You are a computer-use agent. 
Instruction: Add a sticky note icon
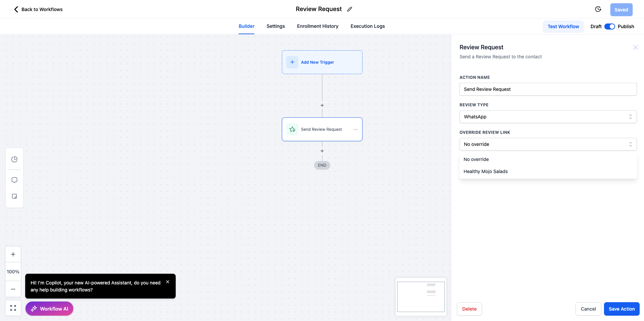(14, 196)
